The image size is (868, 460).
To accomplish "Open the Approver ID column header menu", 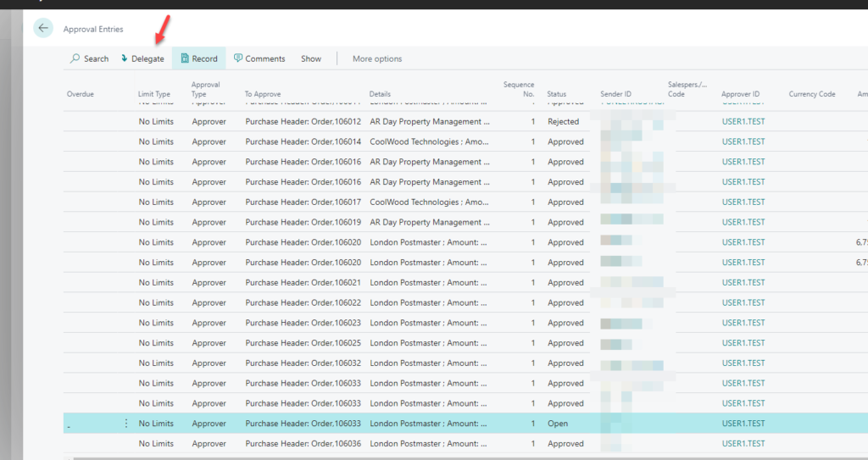I will click(x=740, y=94).
